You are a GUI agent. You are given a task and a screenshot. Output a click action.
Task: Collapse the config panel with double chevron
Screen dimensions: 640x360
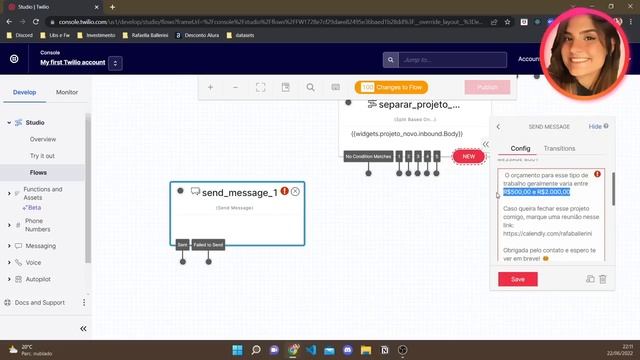pos(486,144)
